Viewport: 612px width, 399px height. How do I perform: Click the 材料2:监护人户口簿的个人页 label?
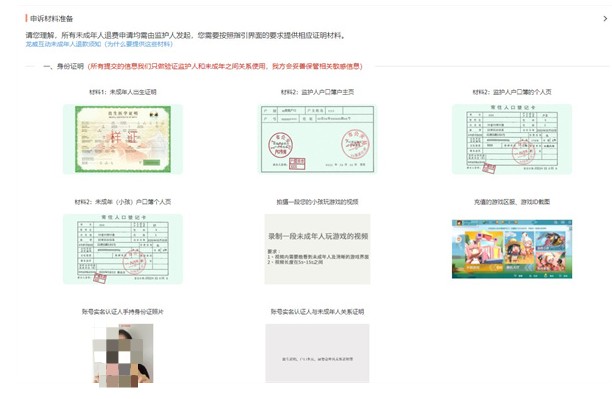click(x=512, y=92)
